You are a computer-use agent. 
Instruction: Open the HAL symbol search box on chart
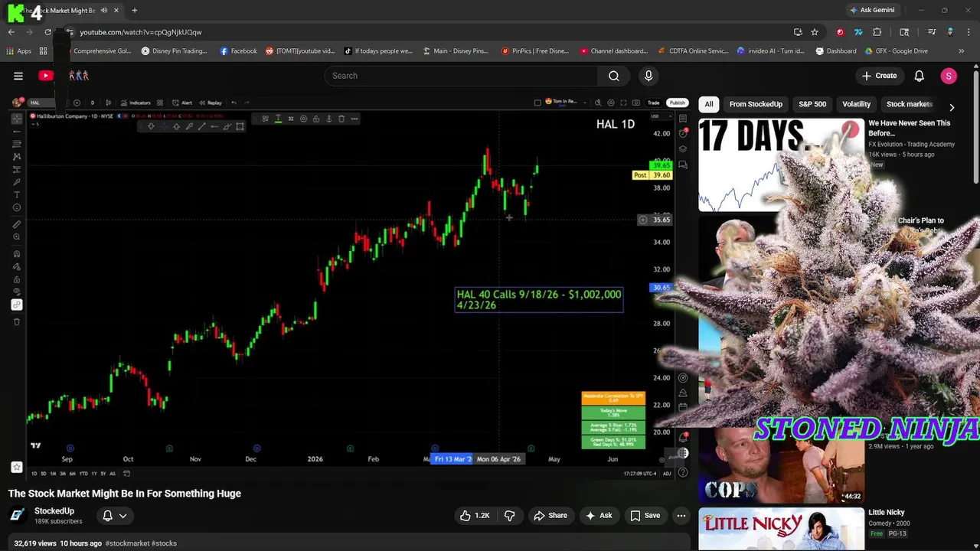point(41,103)
